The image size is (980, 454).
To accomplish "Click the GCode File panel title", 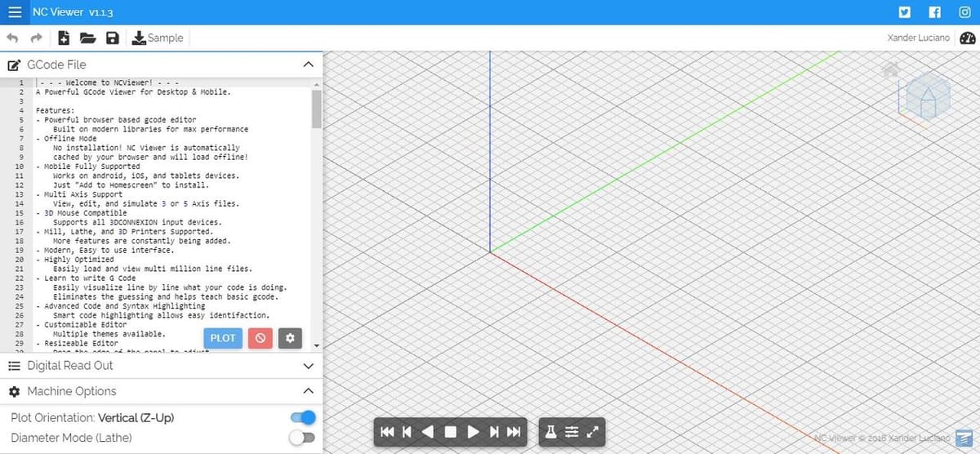I will (x=56, y=65).
